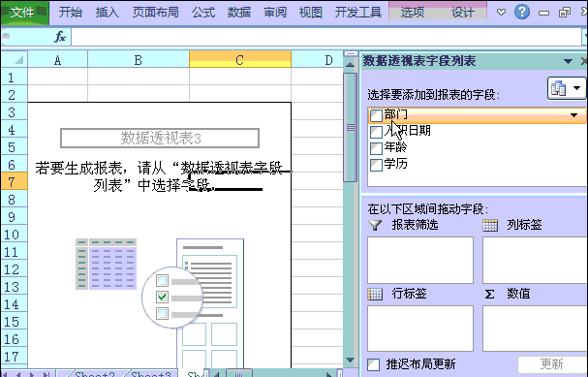This screenshot has height=377, width=588.
Task: Select the 设计 PivotTable tools tab
Action: click(462, 13)
